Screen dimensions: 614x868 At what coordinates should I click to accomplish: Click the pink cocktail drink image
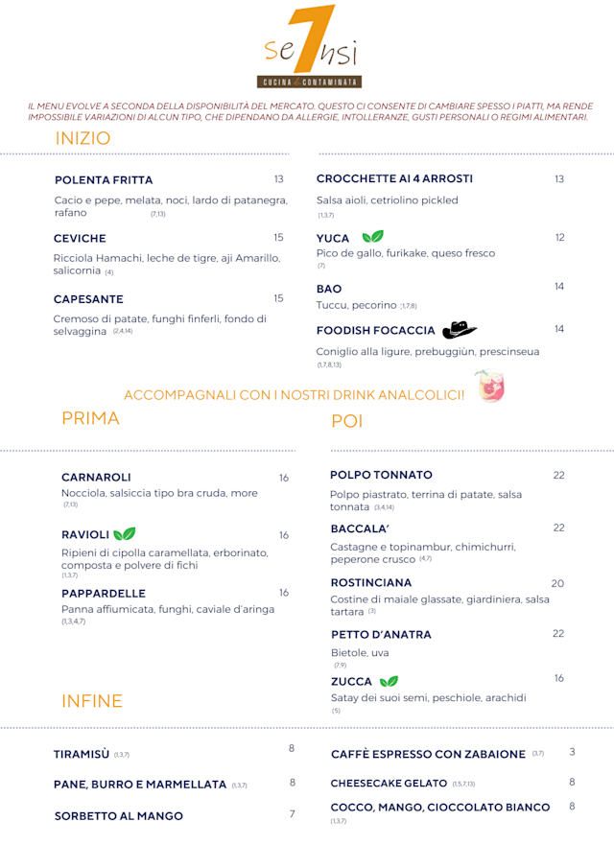click(489, 386)
